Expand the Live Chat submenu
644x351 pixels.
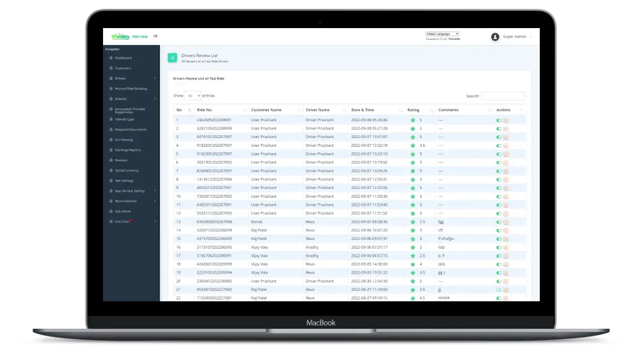point(155,222)
